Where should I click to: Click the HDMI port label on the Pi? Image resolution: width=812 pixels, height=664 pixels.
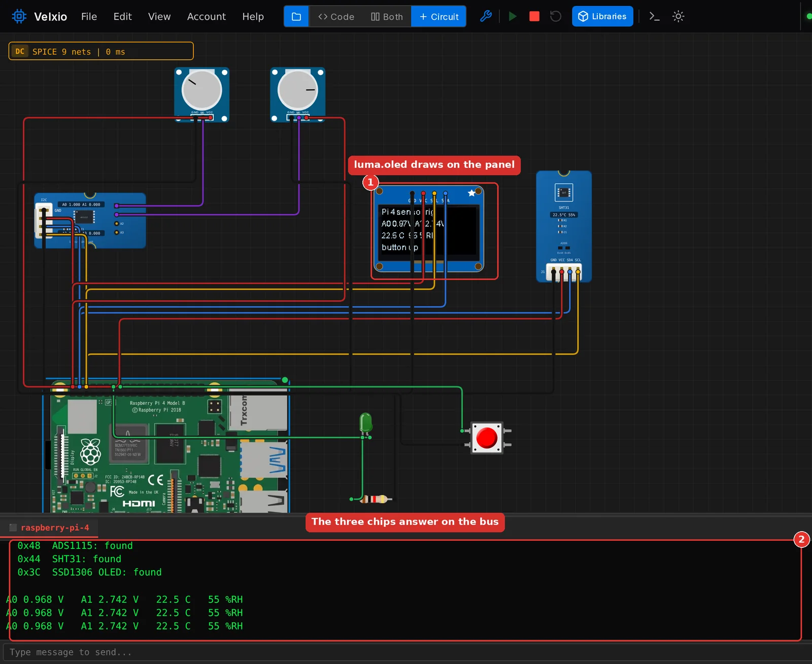point(139,503)
